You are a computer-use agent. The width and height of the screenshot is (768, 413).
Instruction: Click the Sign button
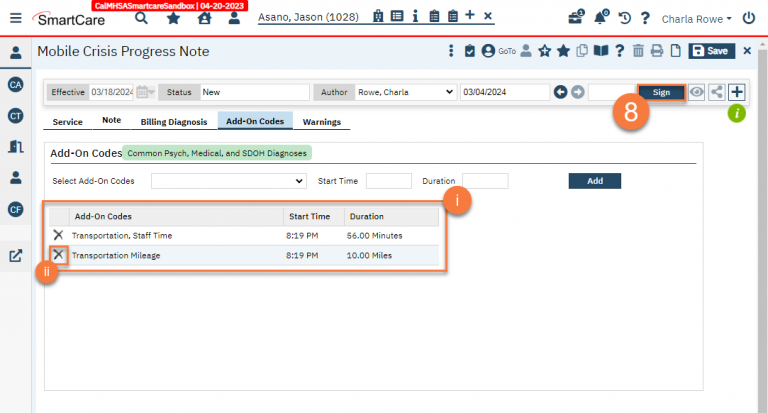(x=661, y=92)
